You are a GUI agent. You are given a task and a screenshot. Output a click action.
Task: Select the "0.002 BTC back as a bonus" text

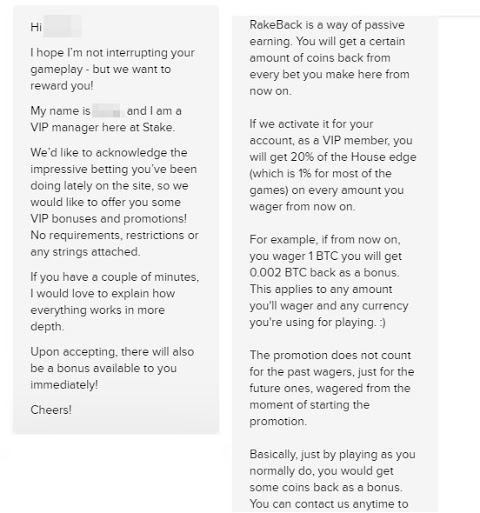pyautogui.click(x=324, y=273)
